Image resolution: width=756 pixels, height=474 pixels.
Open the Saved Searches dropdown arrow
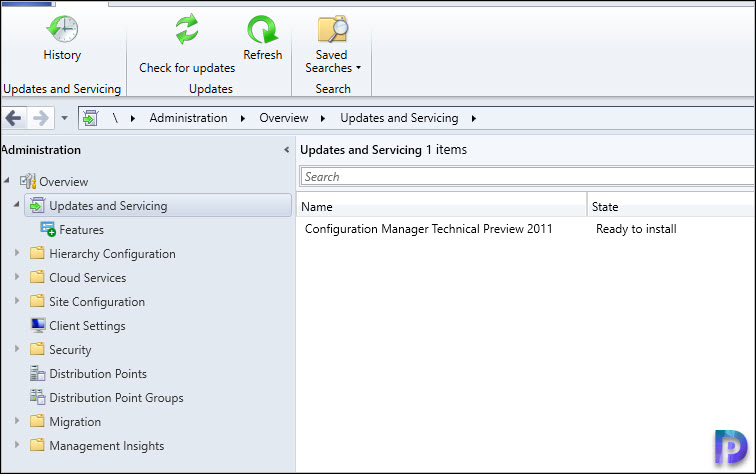coord(358,68)
